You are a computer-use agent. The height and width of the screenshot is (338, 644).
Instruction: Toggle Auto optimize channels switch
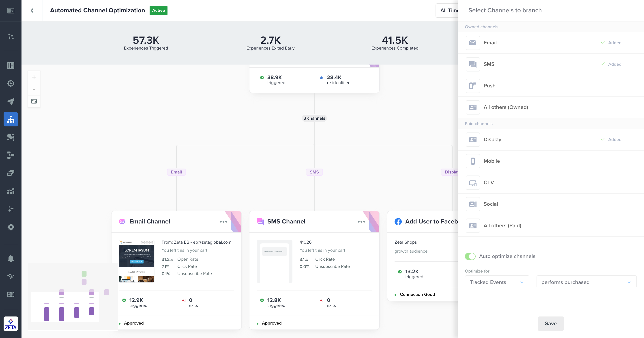tap(470, 256)
